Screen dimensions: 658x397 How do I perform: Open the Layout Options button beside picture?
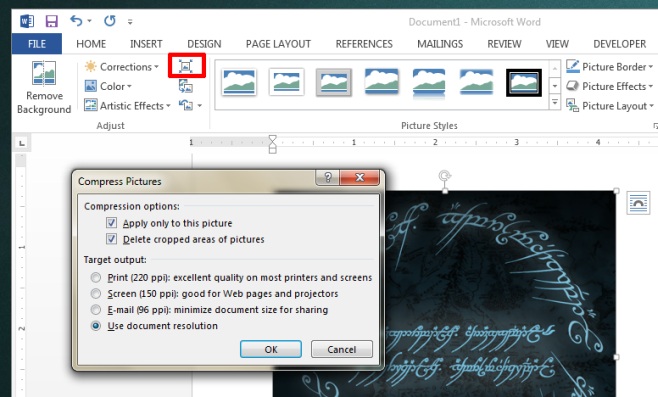point(638,203)
